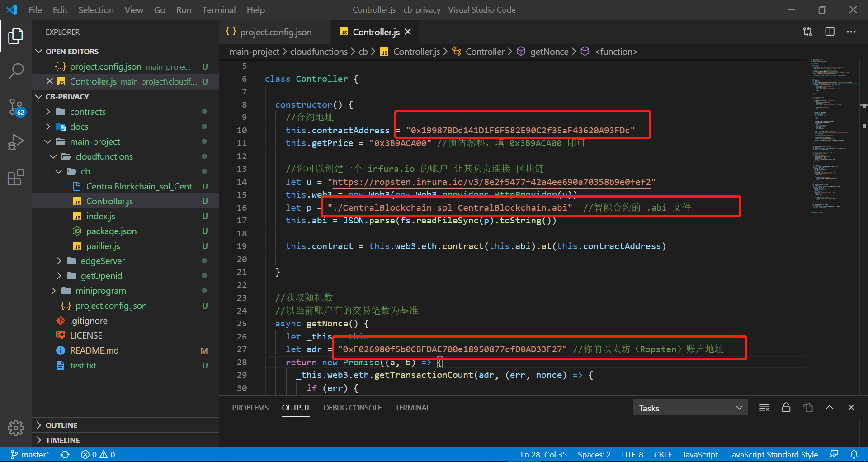Open the notifications bell

click(854, 454)
